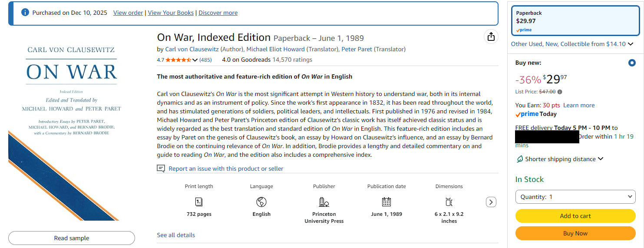This screenshot has width=644, height=248.
Task: Click the Language globe icon
Action: (x=261, y=202)
